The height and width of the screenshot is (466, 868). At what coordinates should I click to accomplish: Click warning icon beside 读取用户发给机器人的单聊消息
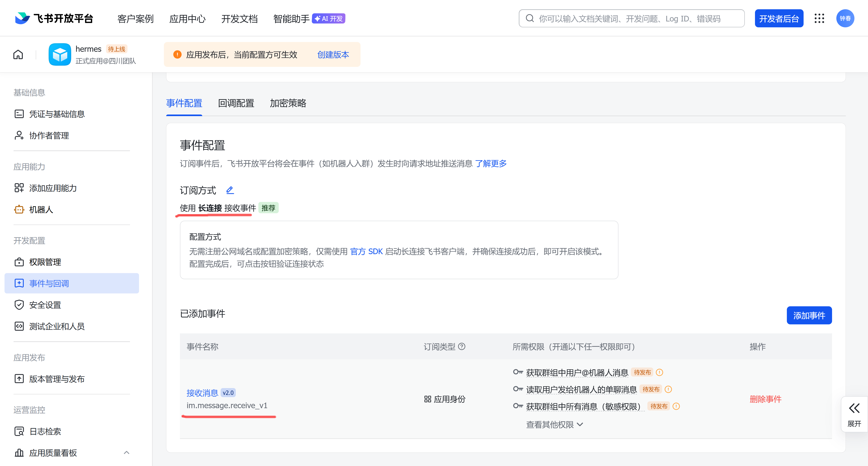click(668, 389)
